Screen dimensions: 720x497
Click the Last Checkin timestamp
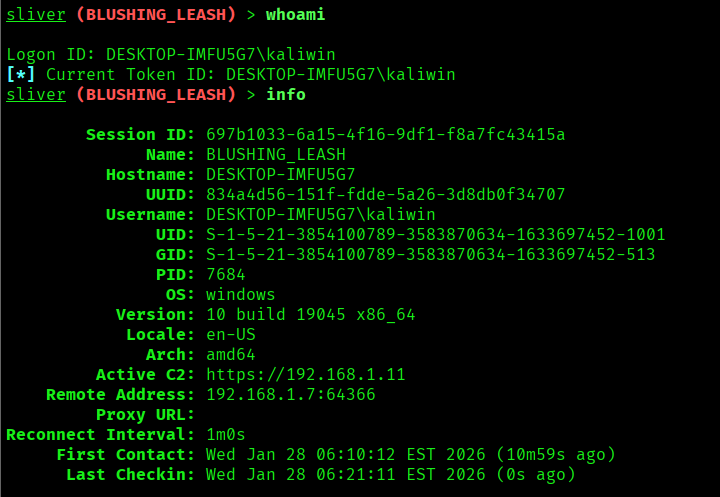[390, 475]
